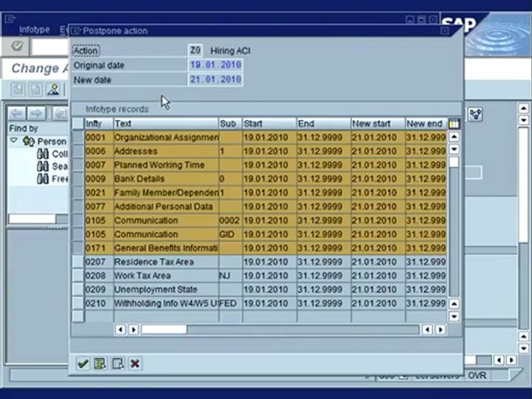Viewport: 532px width, 399px height.
Task: Click the command input field in main toolbar
Action: click(50, 47)
